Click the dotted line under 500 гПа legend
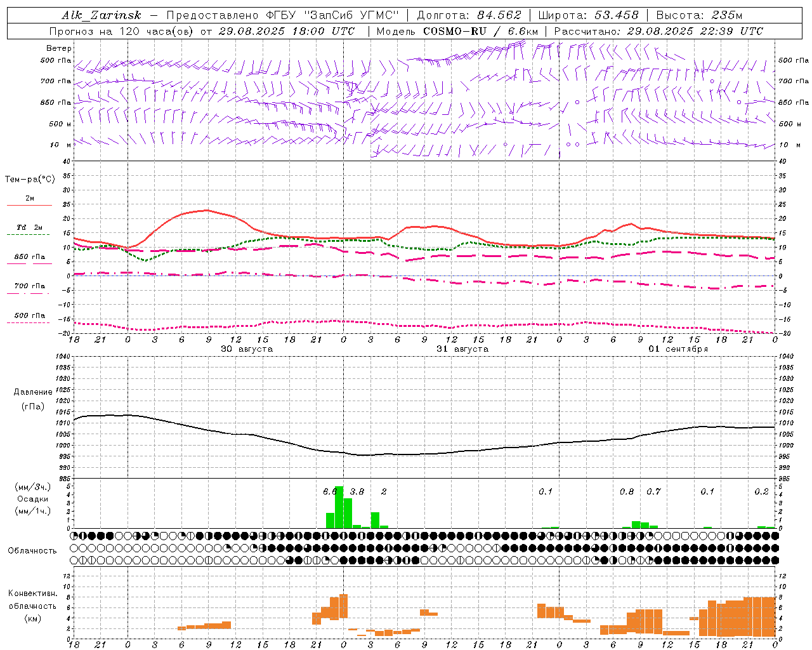 point(28,323)
